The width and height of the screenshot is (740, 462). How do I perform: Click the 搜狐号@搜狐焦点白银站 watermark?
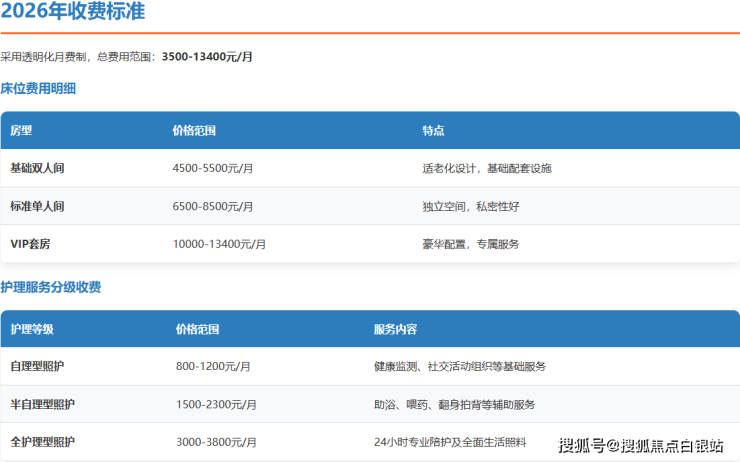(x=640, y=446)
